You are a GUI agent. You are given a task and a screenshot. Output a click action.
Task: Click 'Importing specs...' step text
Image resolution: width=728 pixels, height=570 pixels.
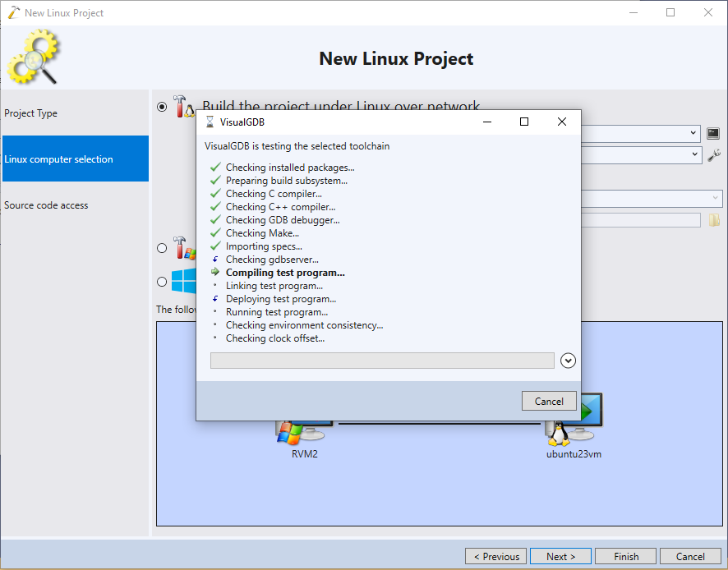(x=264, y=246)
